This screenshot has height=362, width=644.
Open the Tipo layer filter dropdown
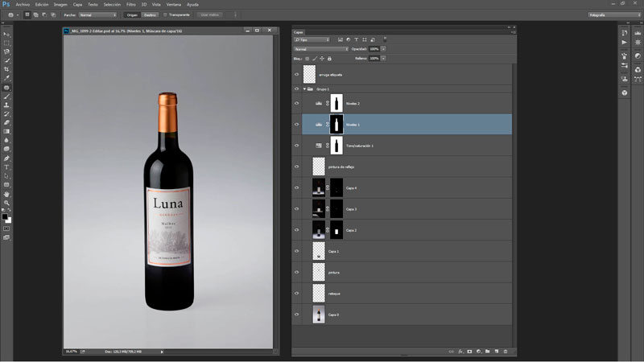(x=312, y=39)
